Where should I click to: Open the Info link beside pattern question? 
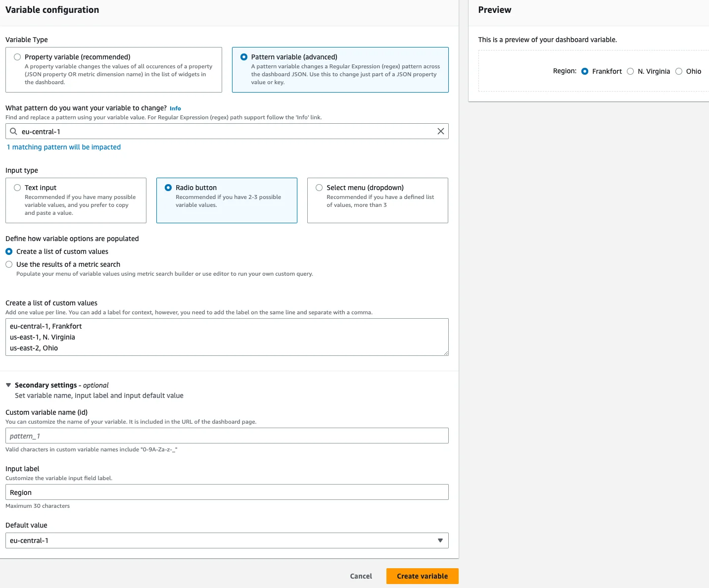(175, 108)
